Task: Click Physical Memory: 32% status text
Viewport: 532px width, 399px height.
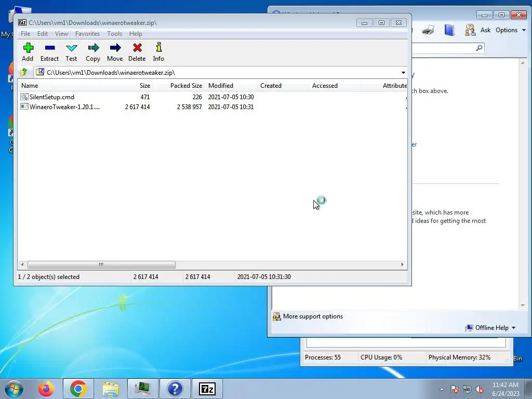Action: click(459, 357)
